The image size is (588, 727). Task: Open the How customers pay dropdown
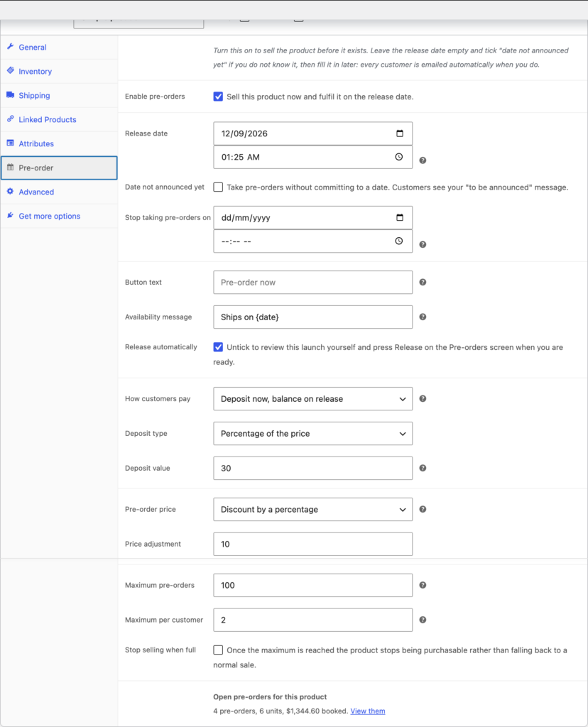pyautogui.click(x=312, y=399)
